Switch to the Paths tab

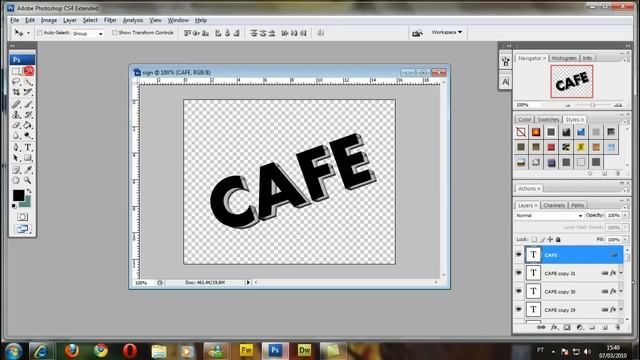578,205
